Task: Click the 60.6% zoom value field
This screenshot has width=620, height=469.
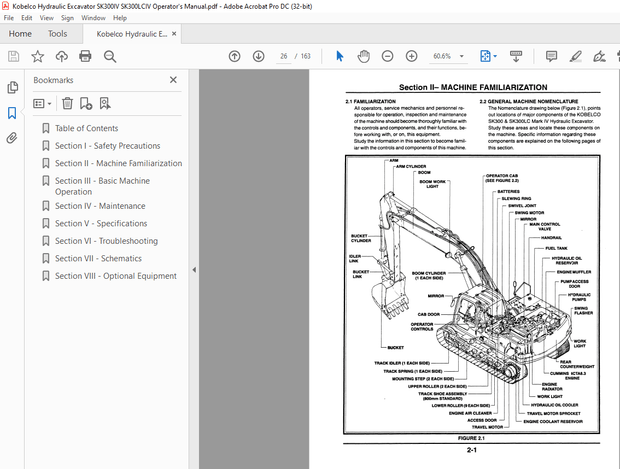Action: (442, 56)
